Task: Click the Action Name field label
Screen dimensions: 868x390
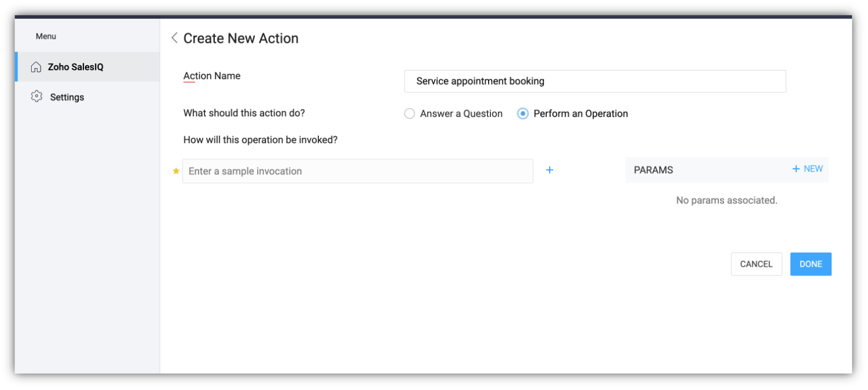Action: point(212,76)
